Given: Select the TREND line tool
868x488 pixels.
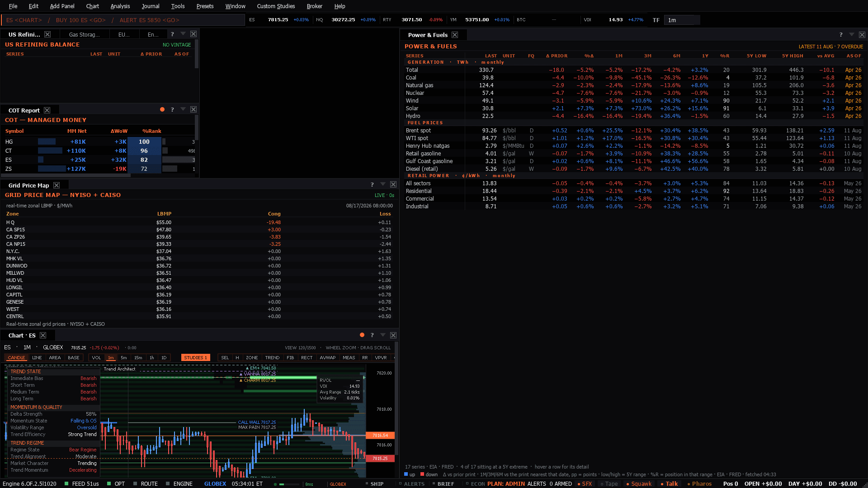Looking at the screenshot, I should tap(272, 357).
